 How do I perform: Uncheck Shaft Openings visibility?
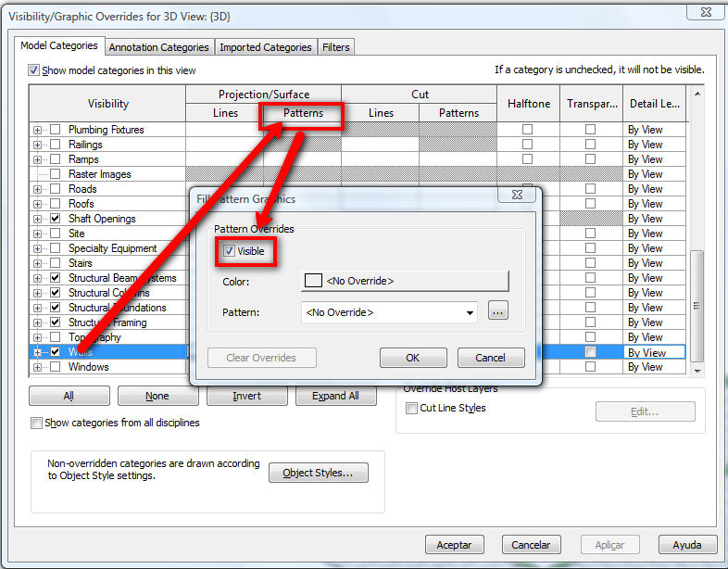pos(56,219)
